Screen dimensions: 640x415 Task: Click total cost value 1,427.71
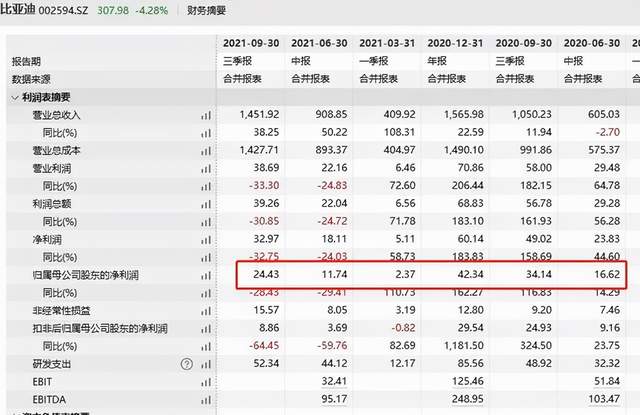pos(259,150)
